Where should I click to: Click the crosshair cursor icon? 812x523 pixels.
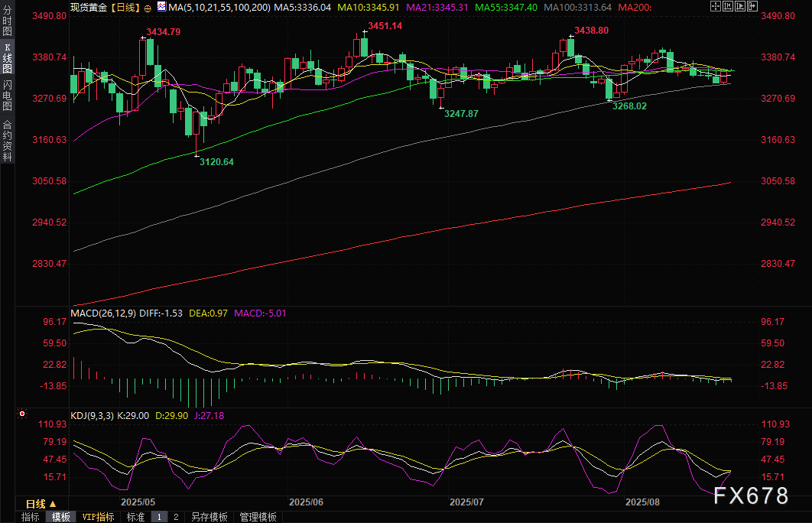click(715, 7)
